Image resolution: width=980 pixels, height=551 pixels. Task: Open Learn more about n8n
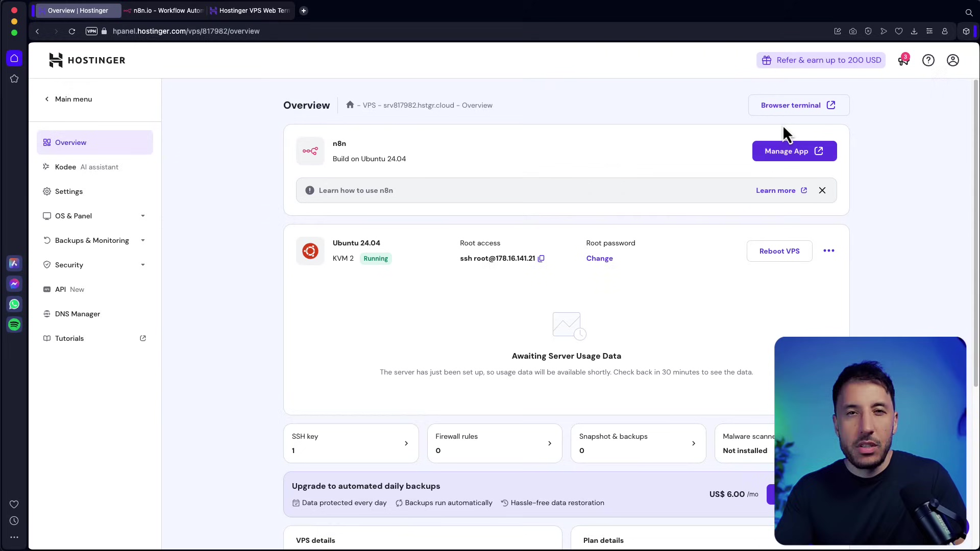pos(781,190)
